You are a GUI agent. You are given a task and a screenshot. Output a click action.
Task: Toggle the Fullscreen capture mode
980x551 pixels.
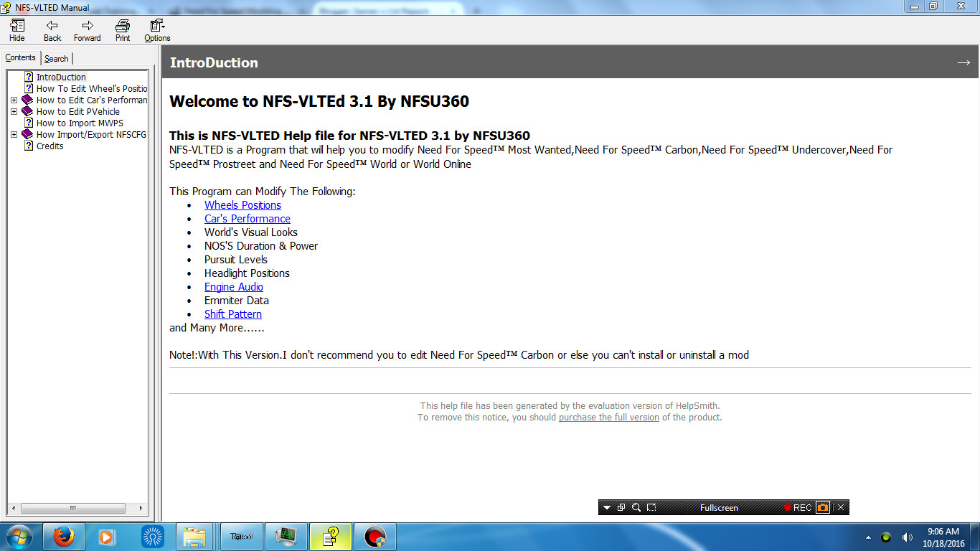(720, 507)
